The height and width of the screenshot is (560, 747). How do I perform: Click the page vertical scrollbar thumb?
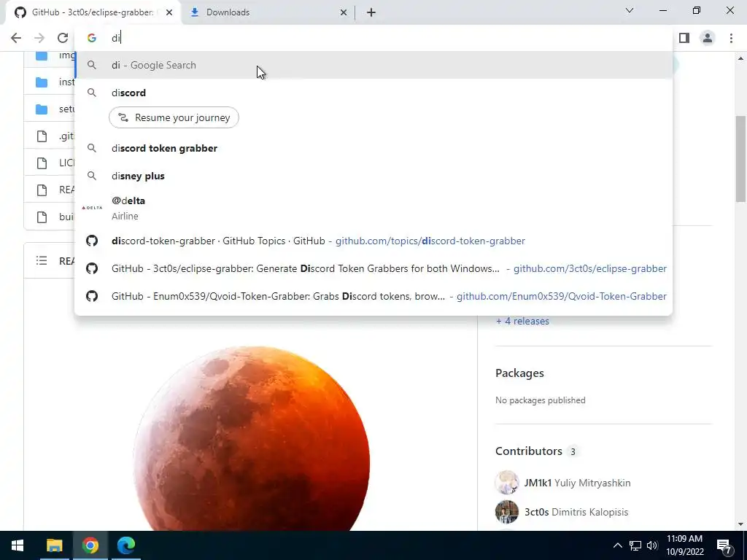tap(740, 158)
